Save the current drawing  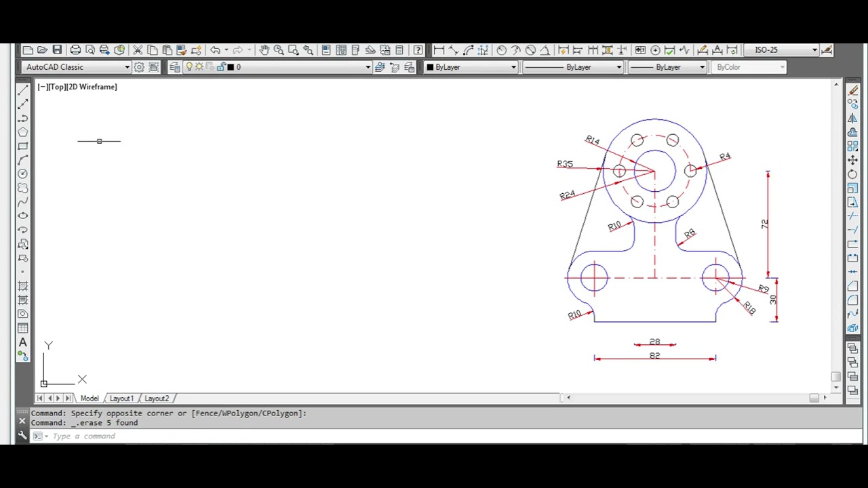pyautogui.click(x=57, y=50)
